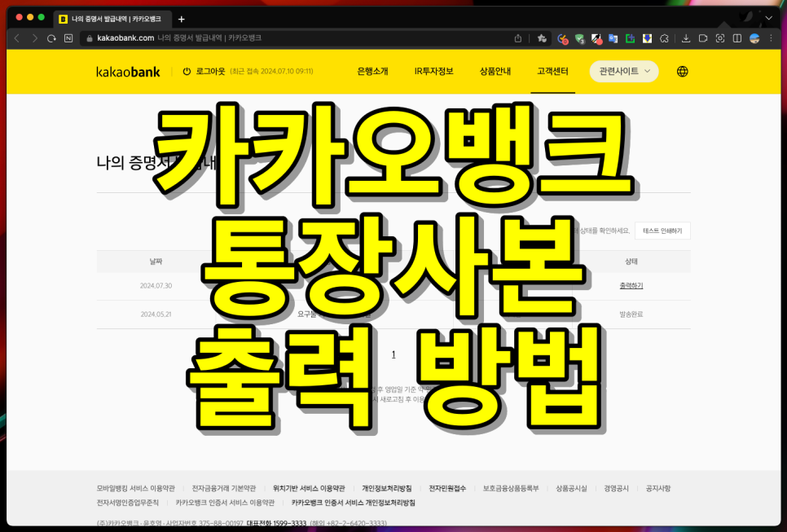Click the kakaobank logo
The height and width of the screenshot is (532, 787).
pyautogui.click(x=128, y=71)
